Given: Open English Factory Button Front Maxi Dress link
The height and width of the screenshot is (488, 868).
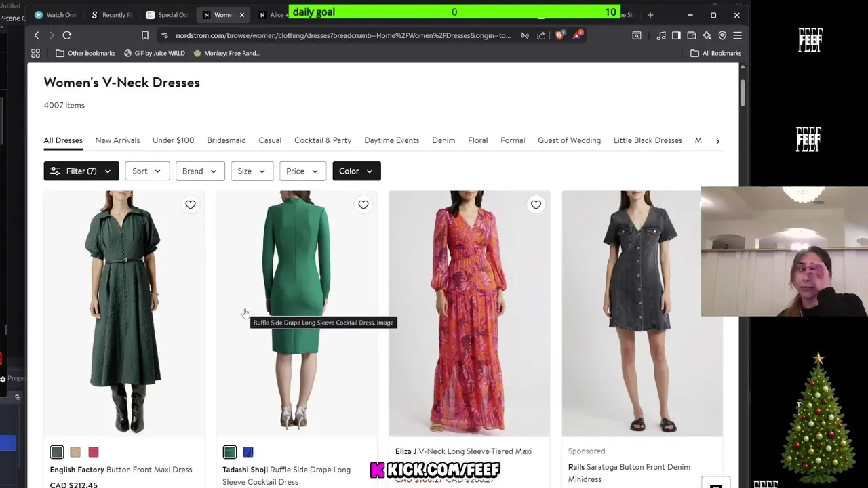Looking at the screenshot, I should point(121,470).
